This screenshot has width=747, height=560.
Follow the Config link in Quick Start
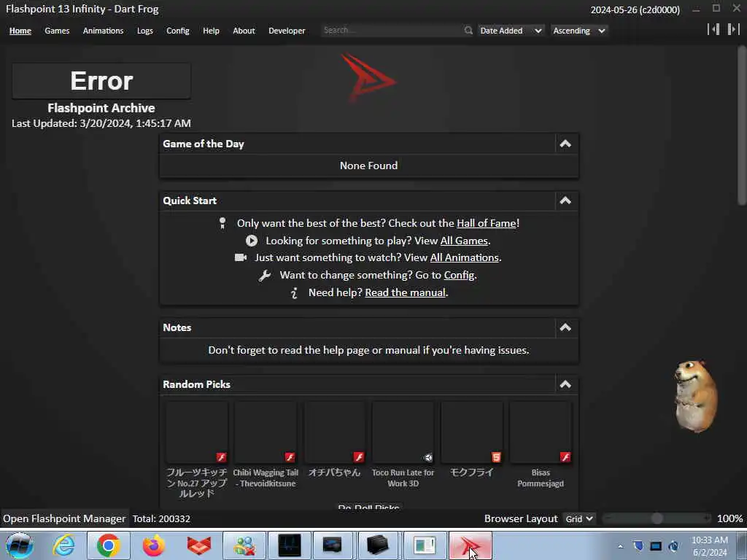pyautogui.click(x=460, y=275)
